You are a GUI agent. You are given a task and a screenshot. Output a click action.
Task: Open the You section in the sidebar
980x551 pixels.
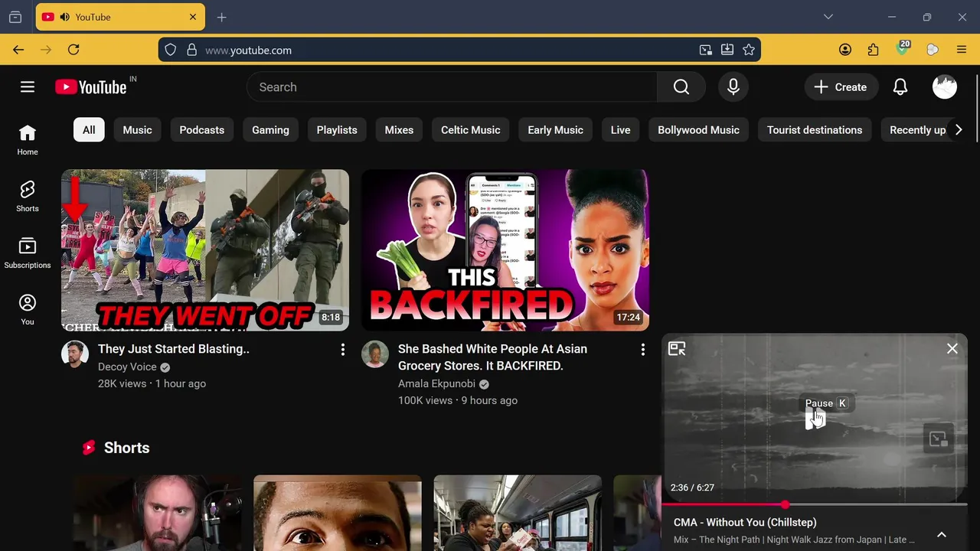click(x=28, y=310)
